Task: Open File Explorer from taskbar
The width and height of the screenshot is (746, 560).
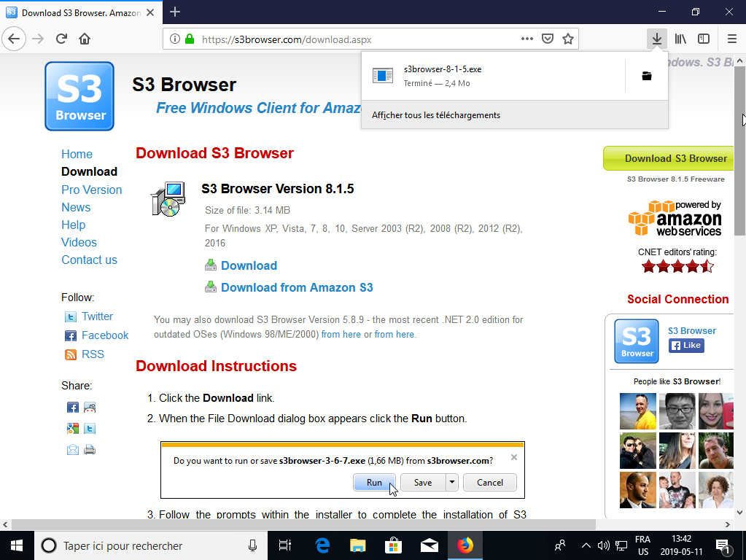Action: coord(357,545)
